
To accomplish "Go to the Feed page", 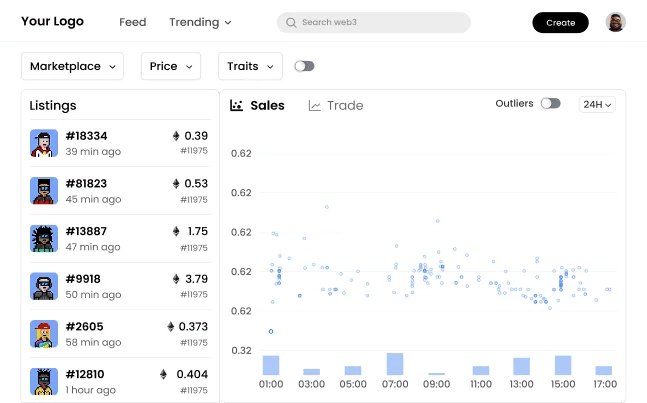I will point(132,22).
